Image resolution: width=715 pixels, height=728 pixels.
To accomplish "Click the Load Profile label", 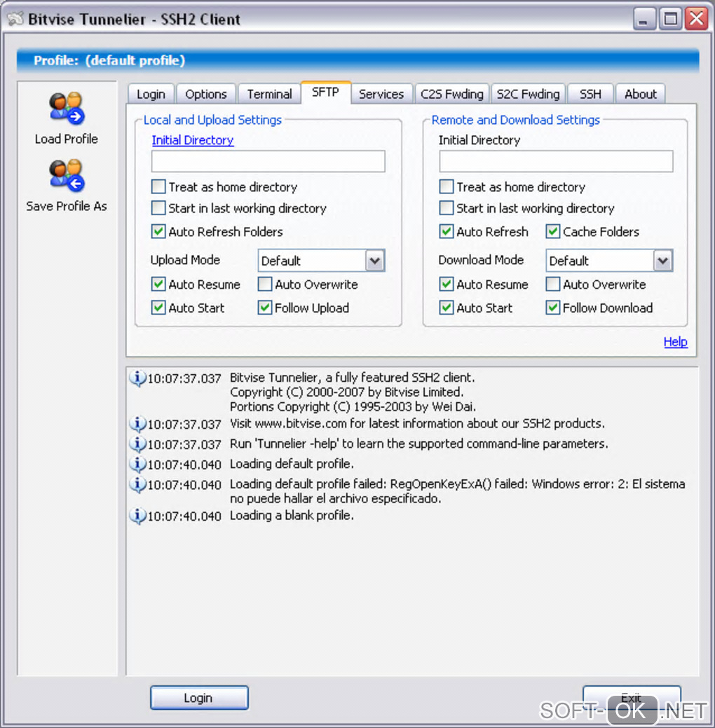I will (x=67, y=139).
